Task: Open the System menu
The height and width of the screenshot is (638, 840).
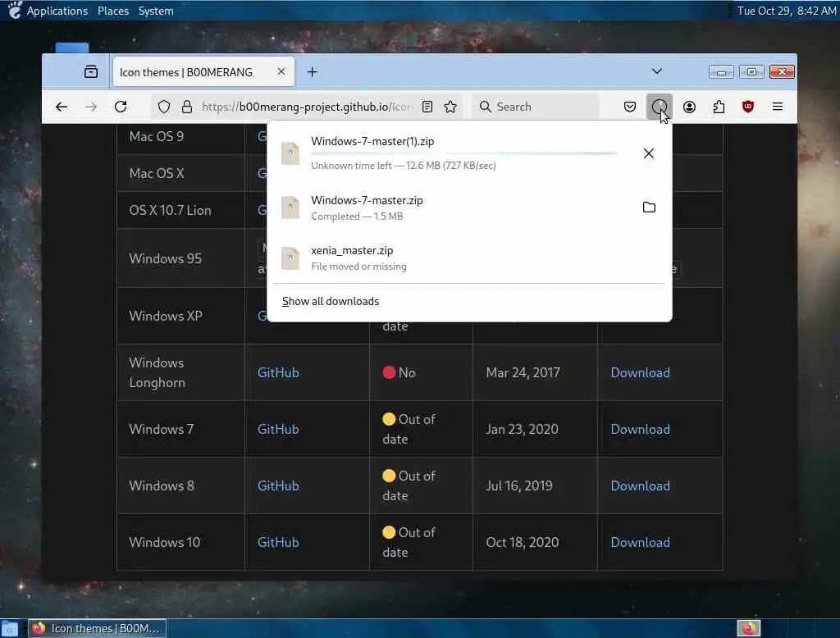Action: (156, 11)
